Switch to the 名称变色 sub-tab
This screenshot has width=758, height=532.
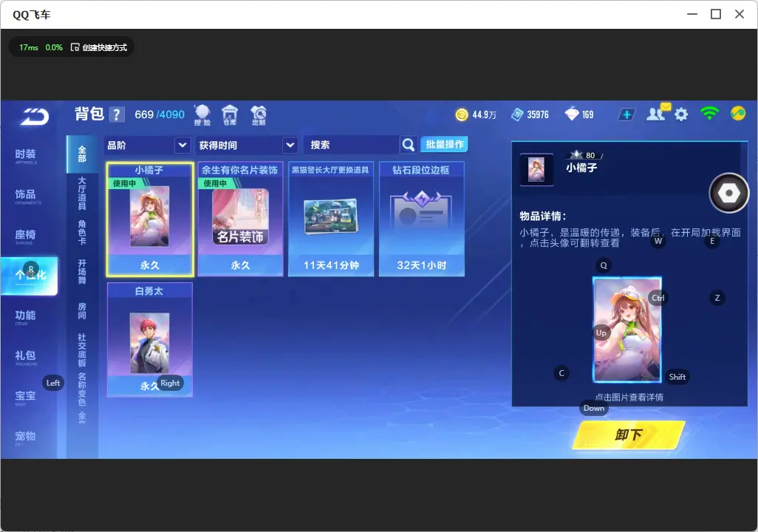coord(82,389)
